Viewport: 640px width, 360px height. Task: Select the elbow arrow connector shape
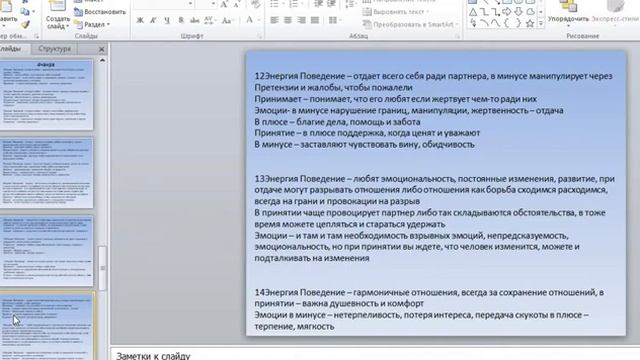495,12
